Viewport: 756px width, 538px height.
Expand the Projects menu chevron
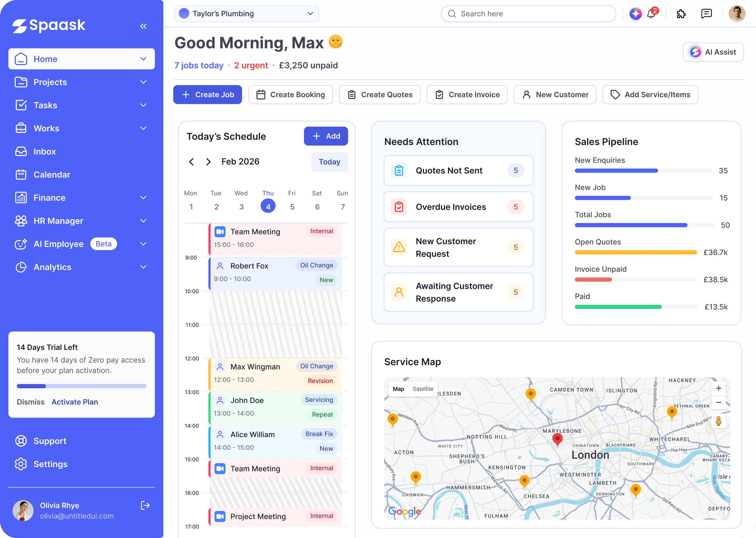tap(143, 82)
